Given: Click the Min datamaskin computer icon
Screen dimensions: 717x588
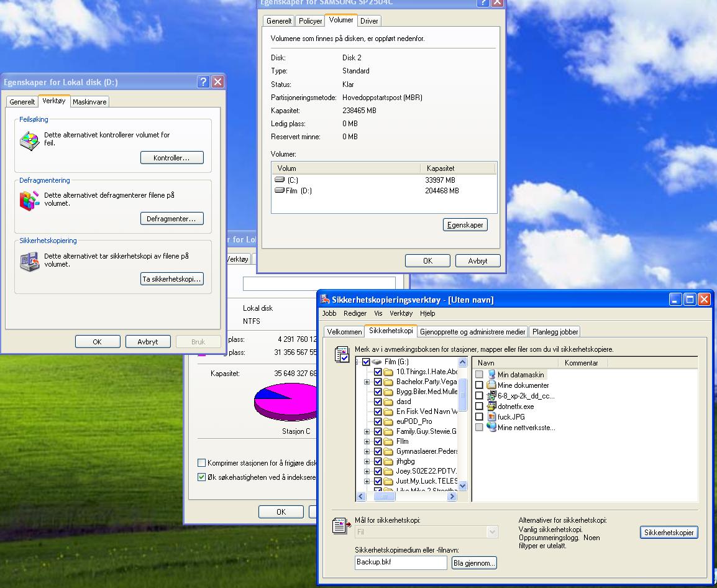Looking at the screenshot, I should (491, 374).
